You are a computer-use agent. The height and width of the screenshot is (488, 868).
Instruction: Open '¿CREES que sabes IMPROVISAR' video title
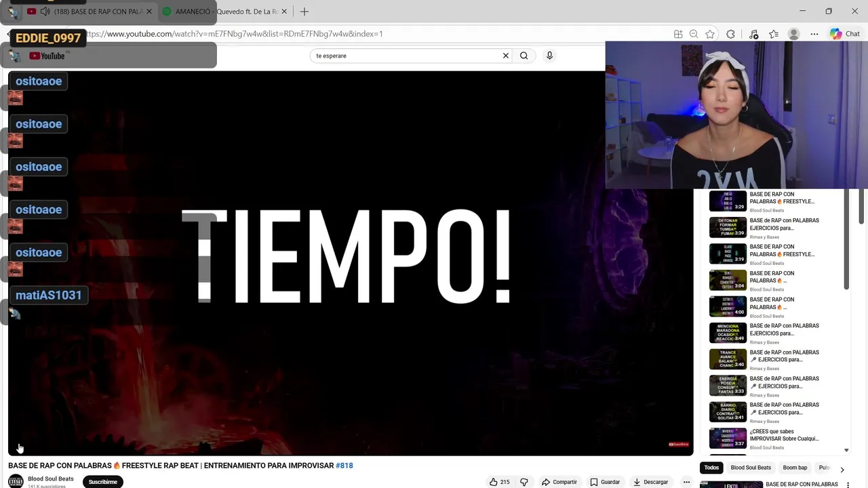(x=784, y=434)
